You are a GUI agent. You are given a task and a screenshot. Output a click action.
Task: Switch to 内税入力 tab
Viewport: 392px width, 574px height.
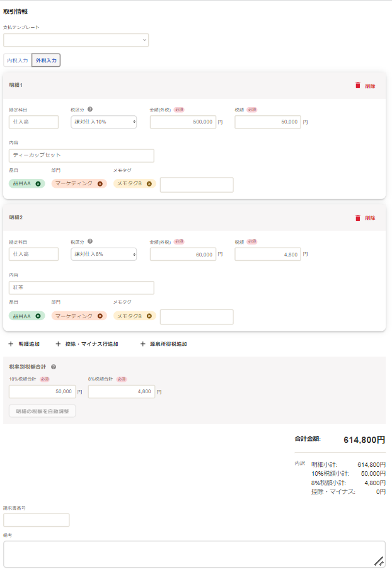18,60
